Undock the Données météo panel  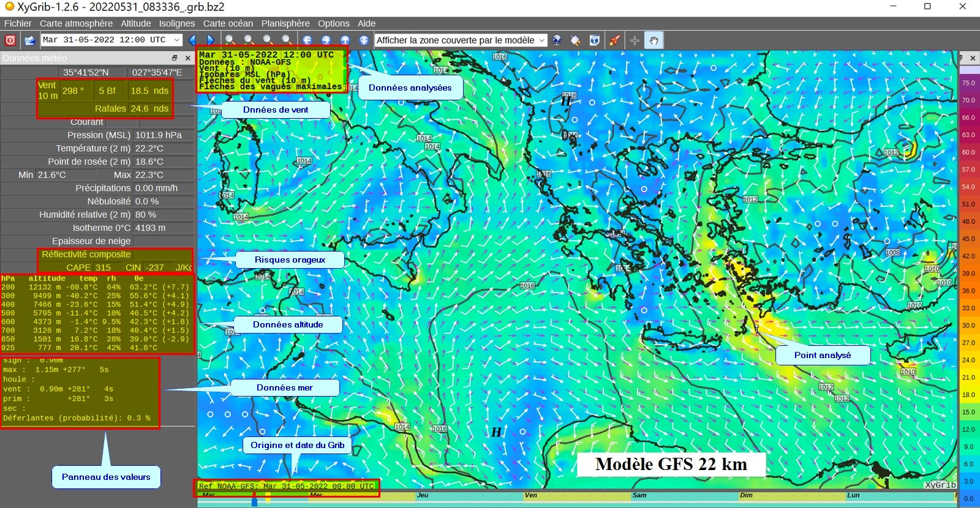point(175,58)
